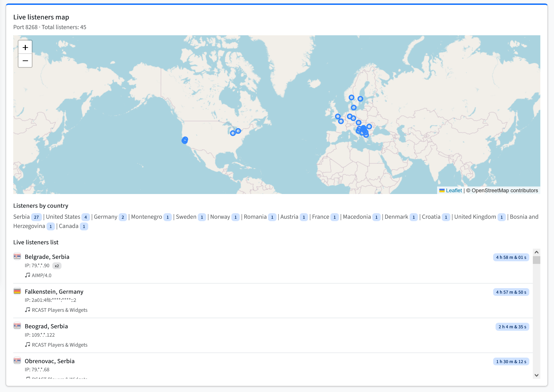Screen dimensions: 554x392
Task: Click the x2 badge on Belgrade's IP
Action: click(57, 266)
